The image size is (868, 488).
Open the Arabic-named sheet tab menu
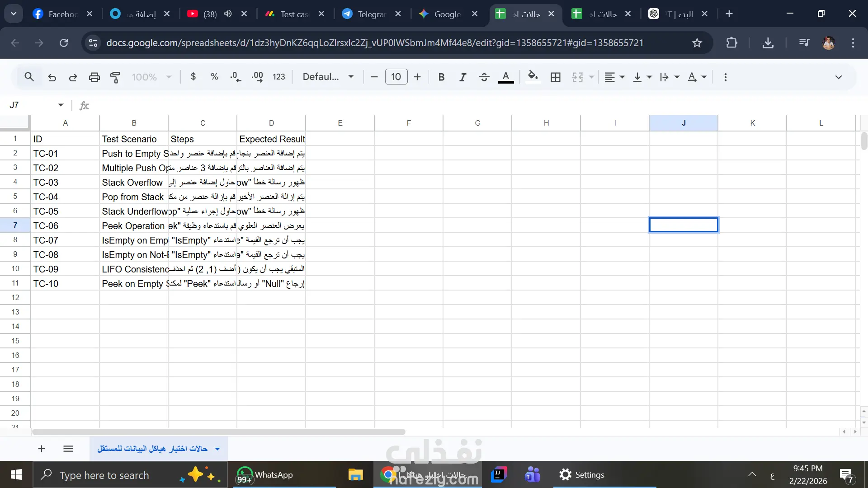[217, 449]
